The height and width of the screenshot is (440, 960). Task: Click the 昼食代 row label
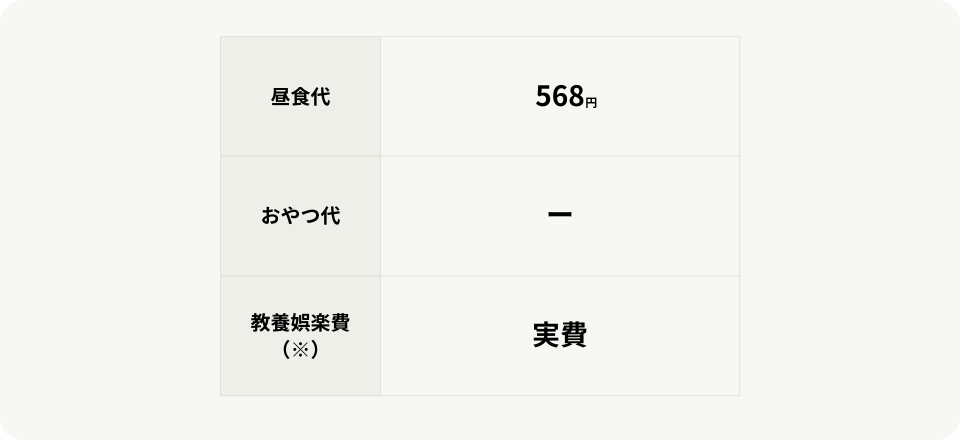click(300, 97)
